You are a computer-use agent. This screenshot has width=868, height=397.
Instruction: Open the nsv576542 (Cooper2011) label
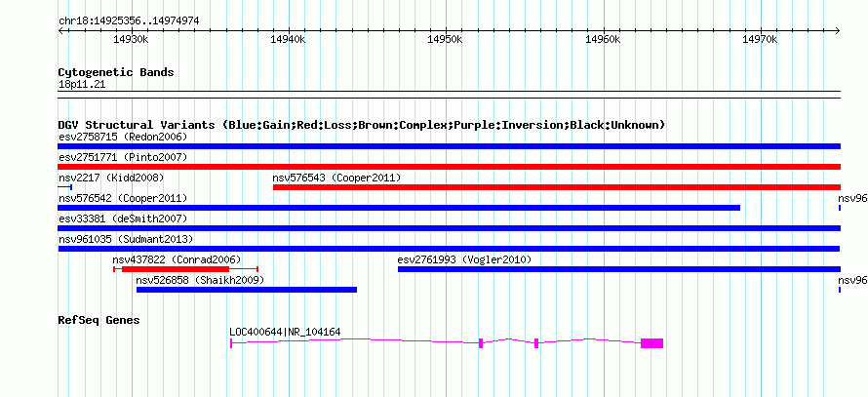(x=123, y=198)
